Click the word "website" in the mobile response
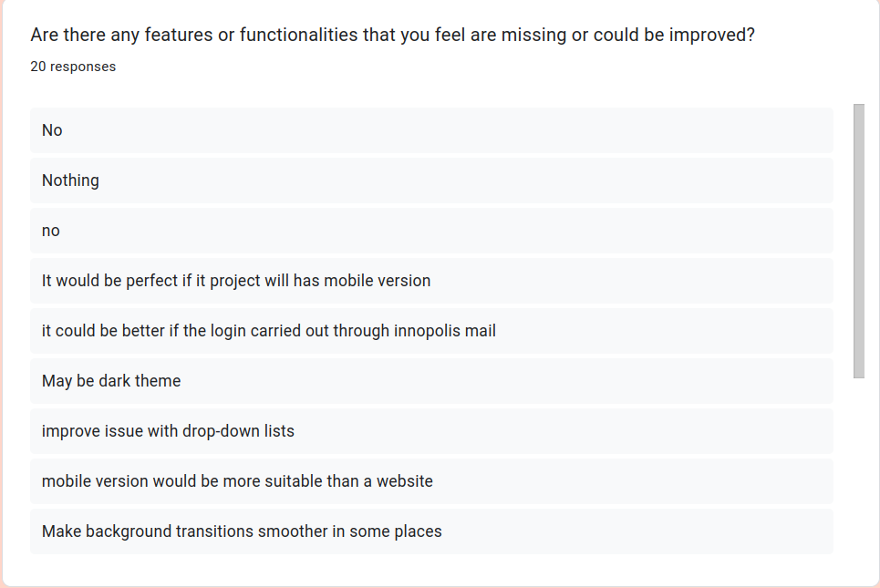 [404, 481]
